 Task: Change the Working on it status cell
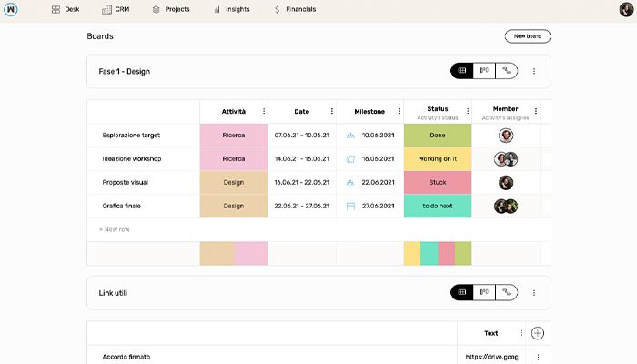(438, 159)
